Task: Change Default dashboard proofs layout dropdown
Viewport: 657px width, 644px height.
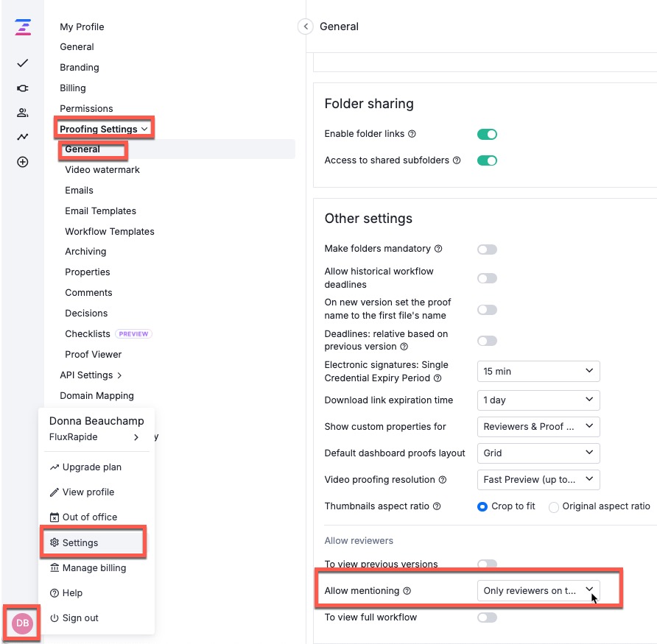Action: [538, 453]
